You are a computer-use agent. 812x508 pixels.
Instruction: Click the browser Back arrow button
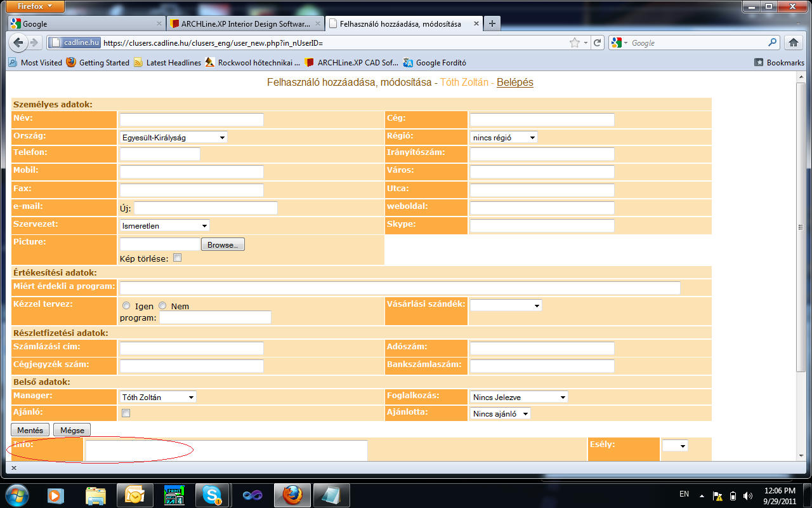pyautogui.click(x=18, y=43)
